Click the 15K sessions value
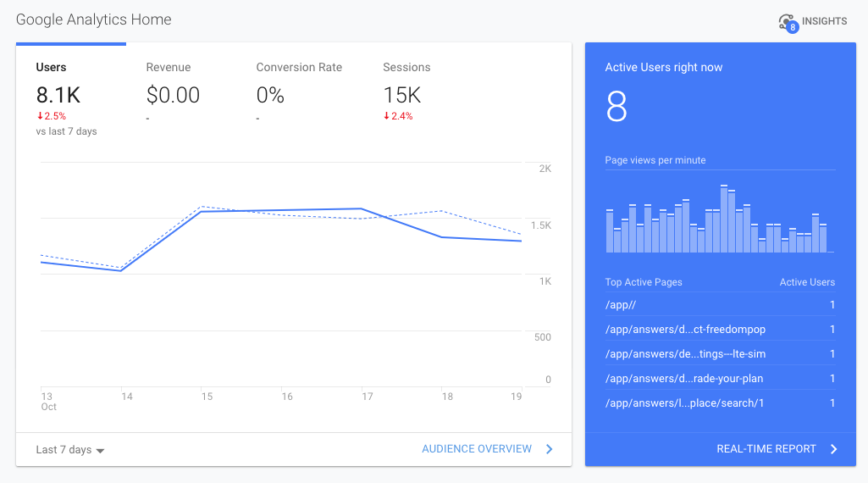This screenshot has width=868, height=483. pyautogui.click(x=402, y=95)
